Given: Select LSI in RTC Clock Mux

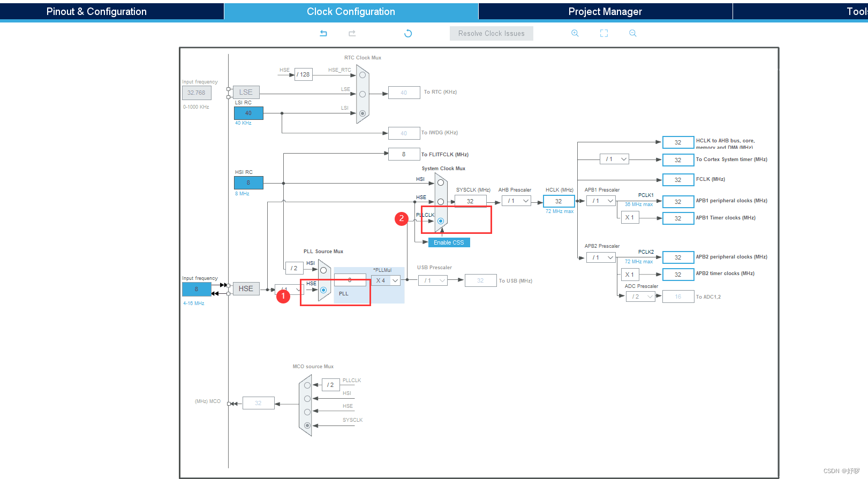Looking at the screenshot, I should click(x=363, y=113).
